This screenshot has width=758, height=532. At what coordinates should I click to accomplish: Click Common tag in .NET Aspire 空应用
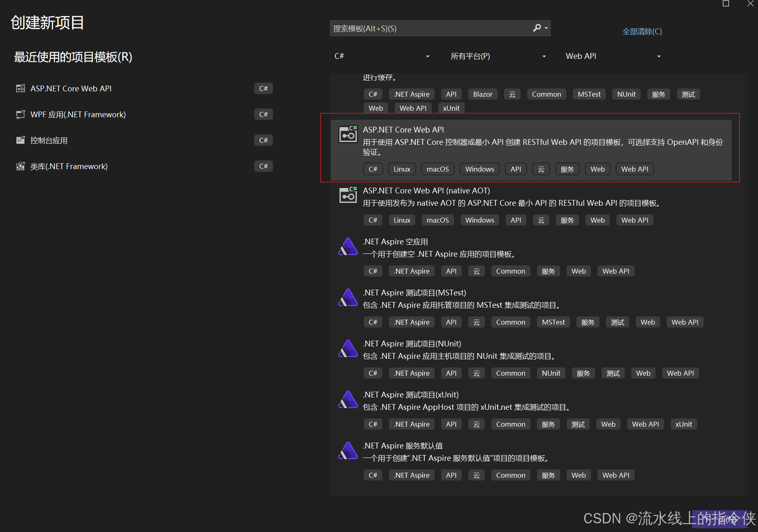click(x=511, y=271)
